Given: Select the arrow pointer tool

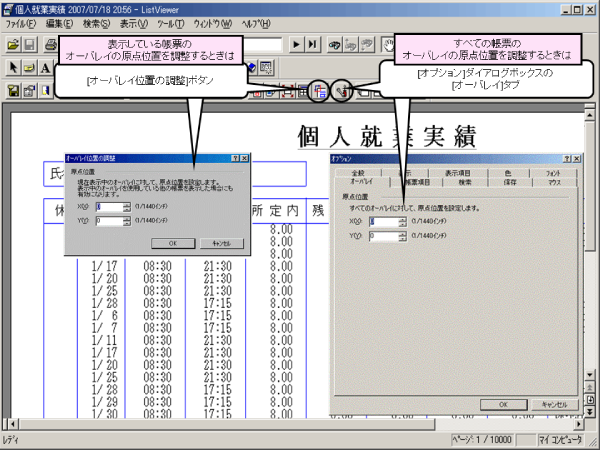Looking at the screenshot, I should click(x=12, y=67).
